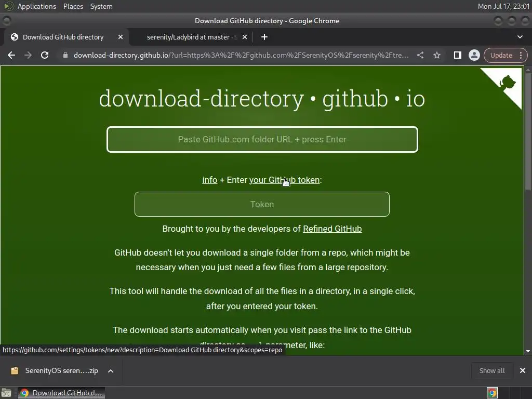Dismiss the downloads bar with the X

523,370
